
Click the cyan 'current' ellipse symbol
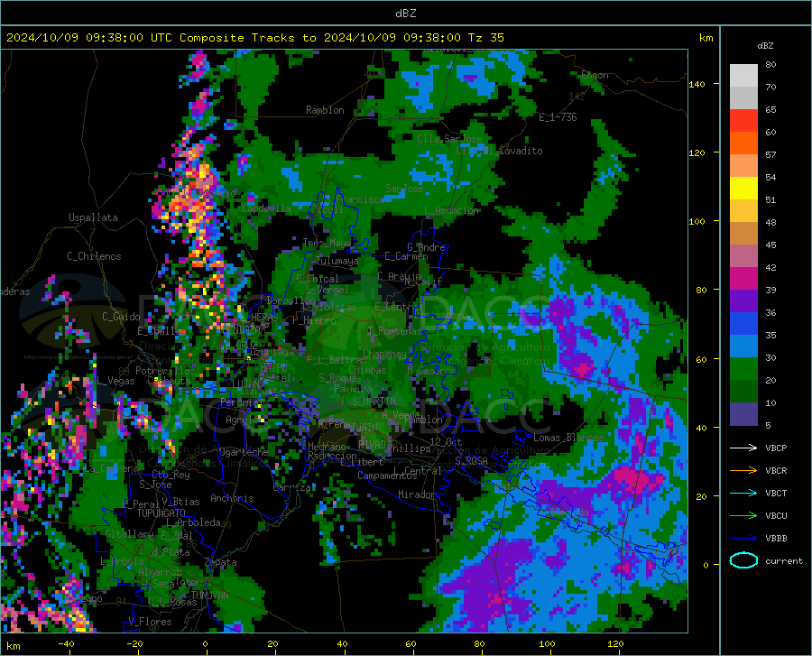point(743,560)
